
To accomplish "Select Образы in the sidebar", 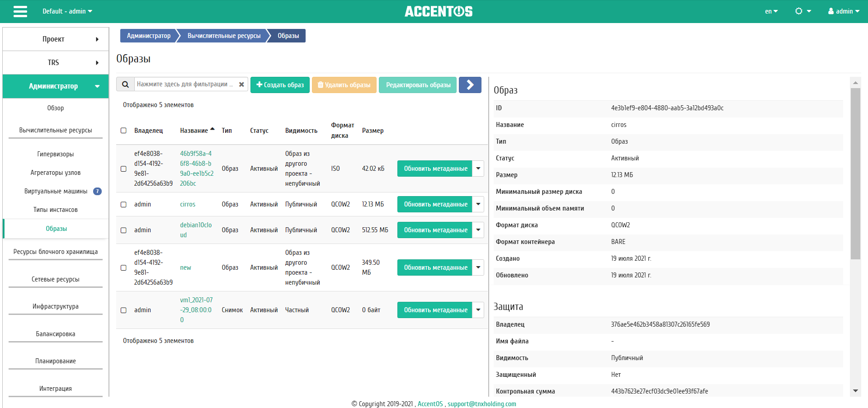I will click(x=56, y=229).
